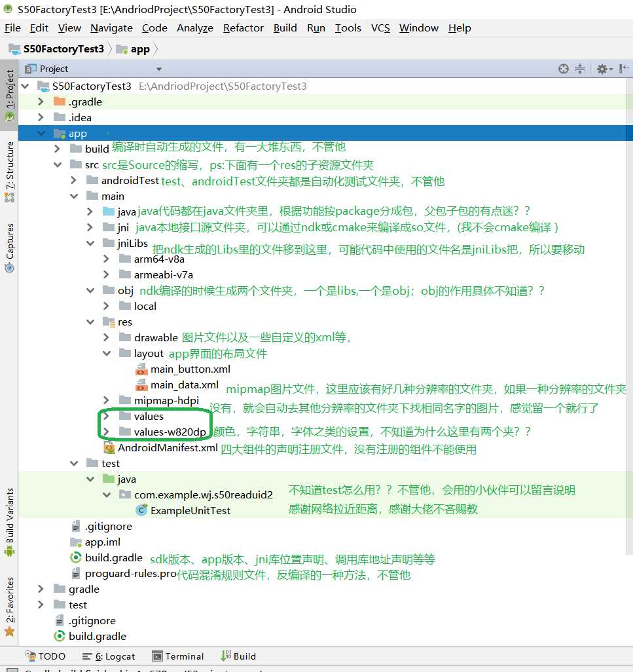Click the AndroidManifest.xml file icon
Viewport: 633px width, 672px height.
tap(109, 448)
